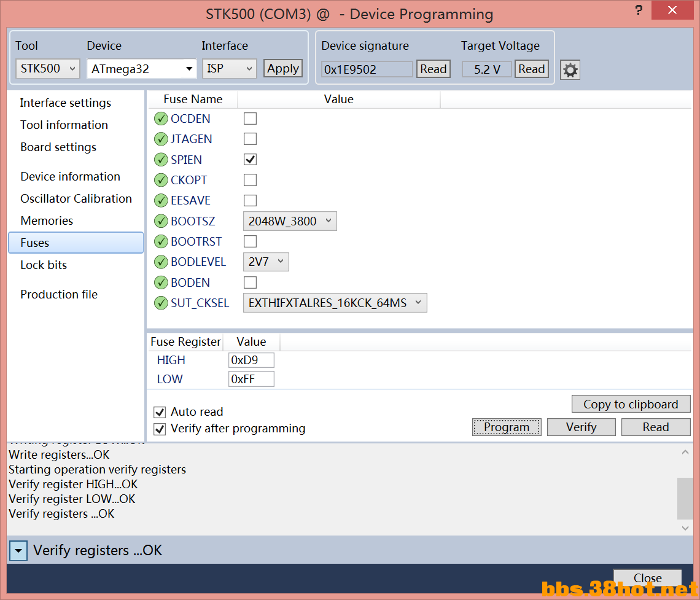This screenshot has width=700, height=600.
Task: Read the target voltage
Action: (x=532, y=69)
